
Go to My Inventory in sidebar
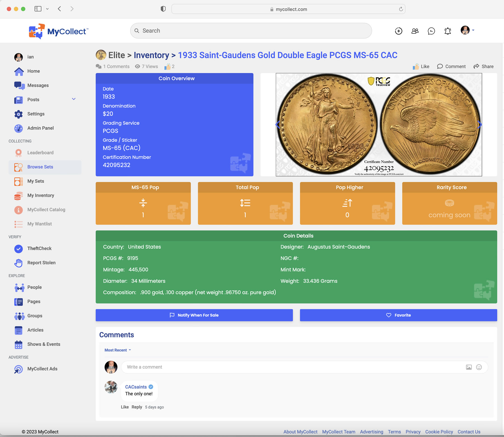(x=41, y=195)
